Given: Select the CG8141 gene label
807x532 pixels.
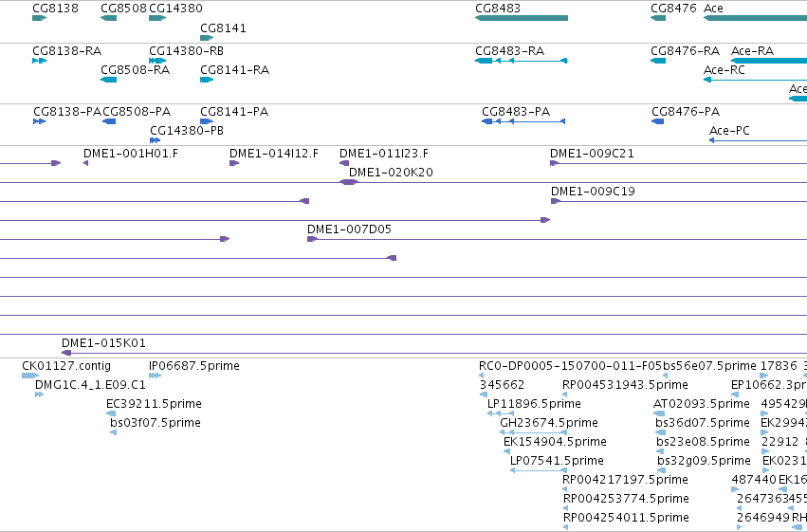Looking at the screenshot, I should click(223, 28).
